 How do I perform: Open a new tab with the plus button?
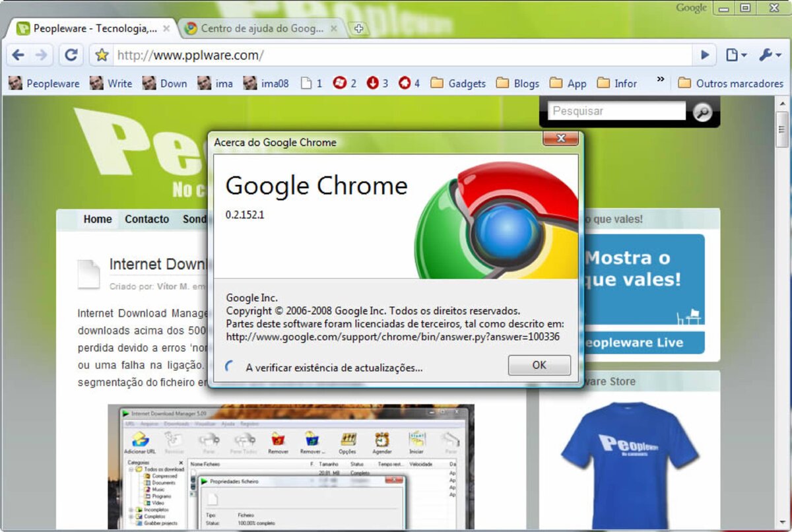(x=358, y=28)
